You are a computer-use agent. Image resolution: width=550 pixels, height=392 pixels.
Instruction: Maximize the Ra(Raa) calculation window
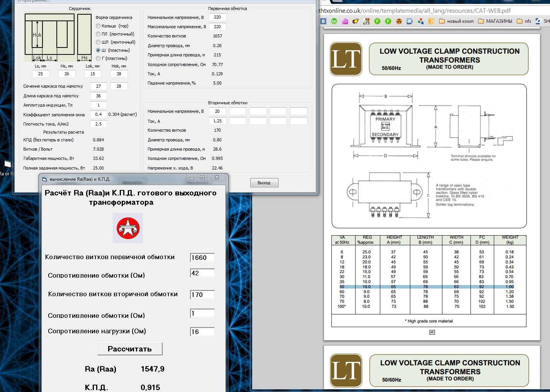coord(202,177)
